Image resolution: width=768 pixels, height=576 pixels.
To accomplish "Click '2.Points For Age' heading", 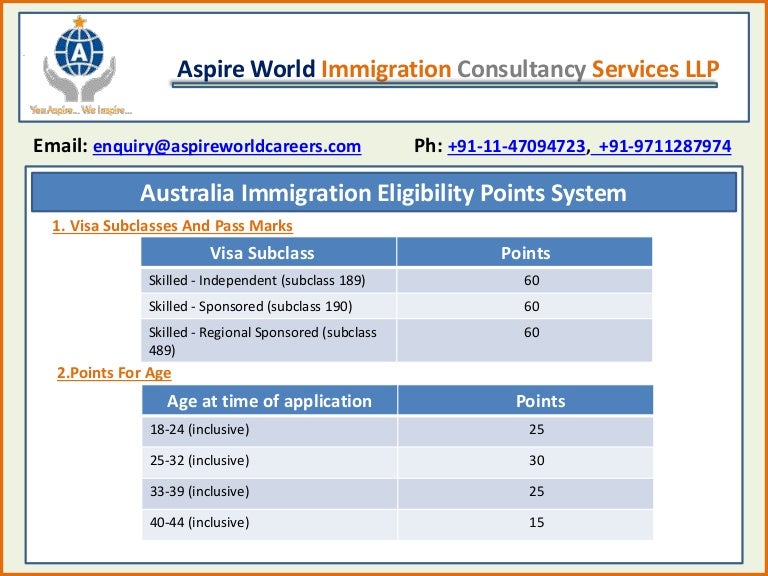I will click(x=114, y=373).
